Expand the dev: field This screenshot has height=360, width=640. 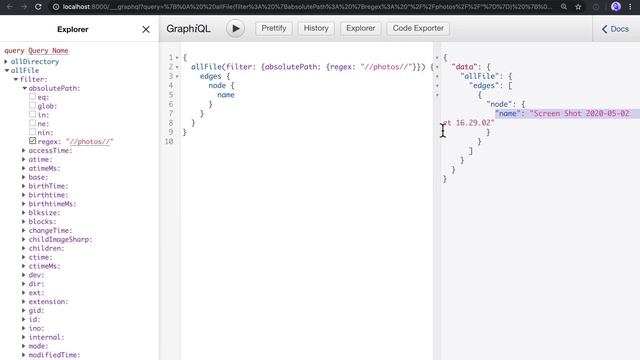(24, 275)
